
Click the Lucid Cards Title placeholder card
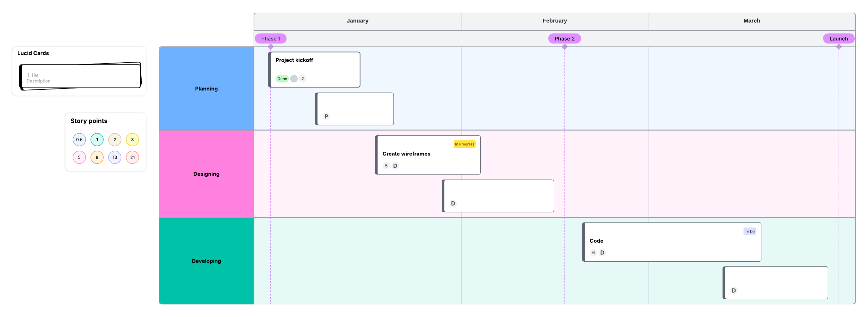(x=80, y=77)
